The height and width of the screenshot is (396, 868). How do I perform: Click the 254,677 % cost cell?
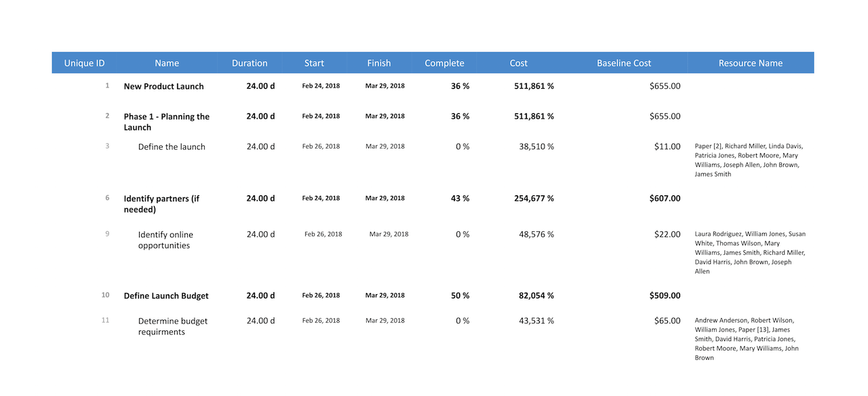[x=534, y=198]
